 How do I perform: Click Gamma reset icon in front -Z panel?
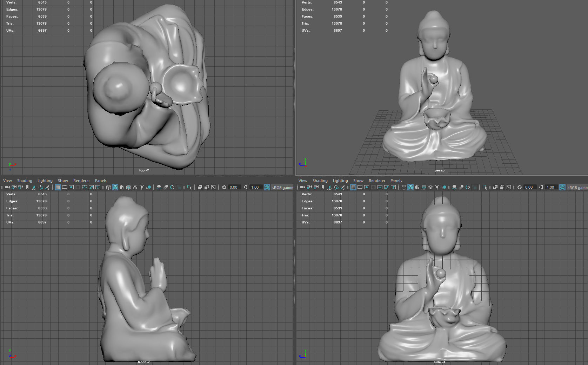pos(246,187)
